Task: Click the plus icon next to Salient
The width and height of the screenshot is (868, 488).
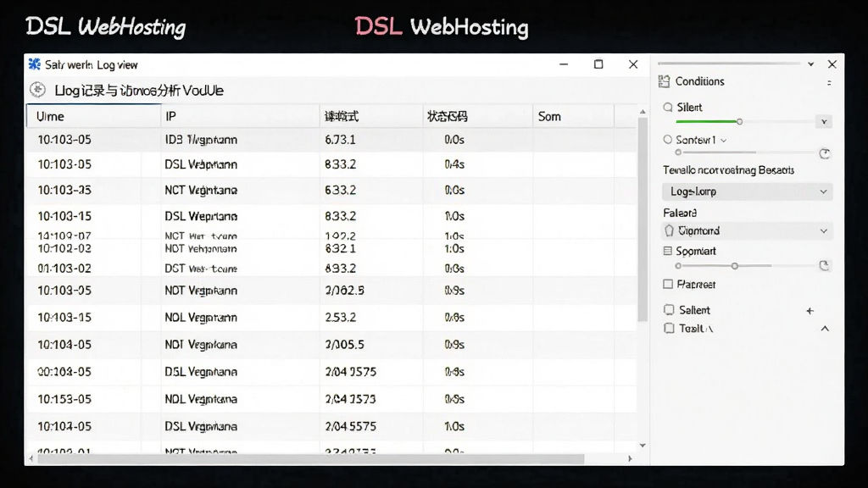Action: tap(810, 311)
